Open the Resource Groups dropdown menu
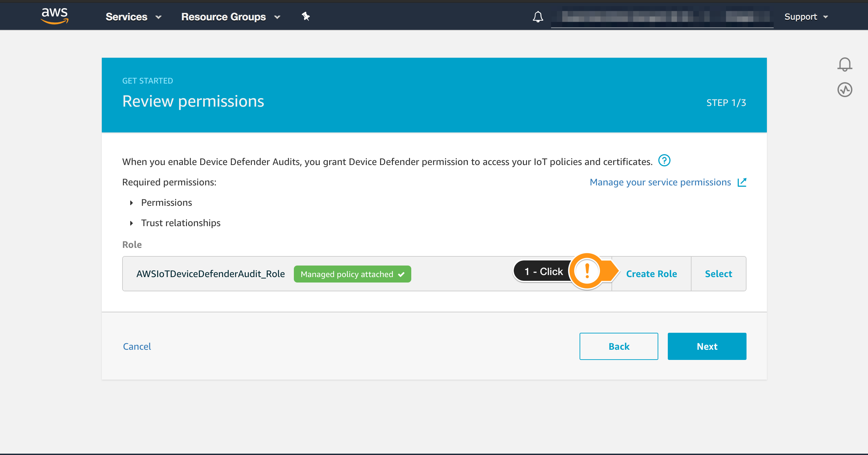The height and width of the screenshot is (455, 868). [231, 17]
